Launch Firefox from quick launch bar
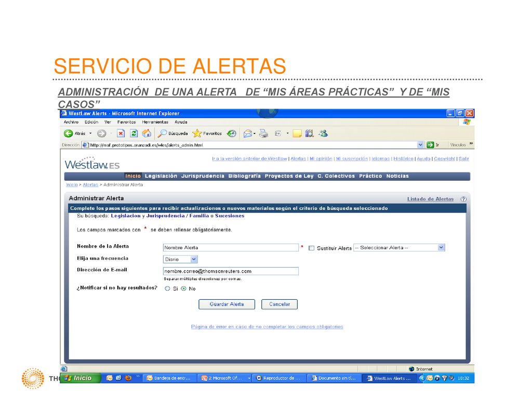 [128, 378]
